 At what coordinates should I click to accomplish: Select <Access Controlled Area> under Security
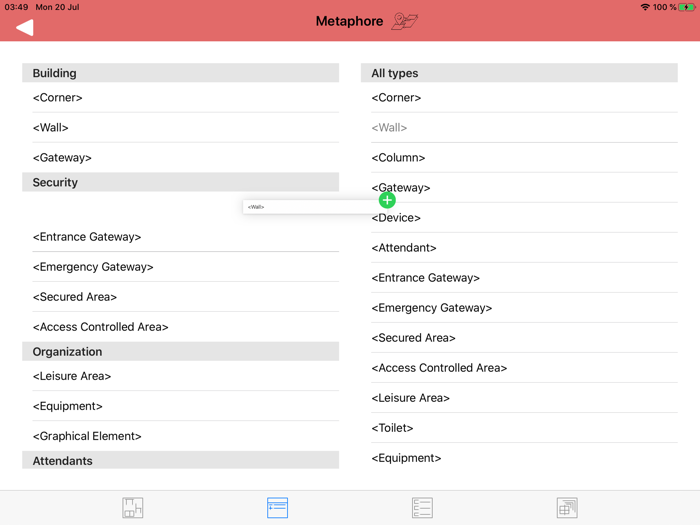pyautogui.click(x=185, y=327)
